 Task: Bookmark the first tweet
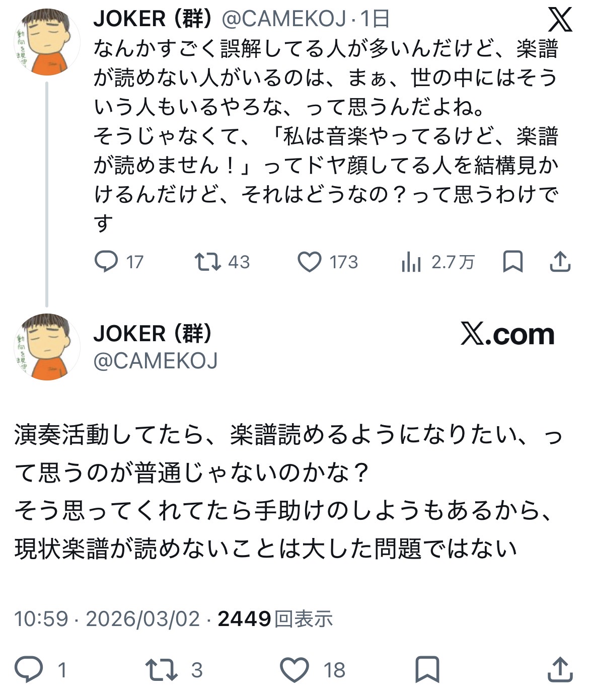click(x=512, y=262)
